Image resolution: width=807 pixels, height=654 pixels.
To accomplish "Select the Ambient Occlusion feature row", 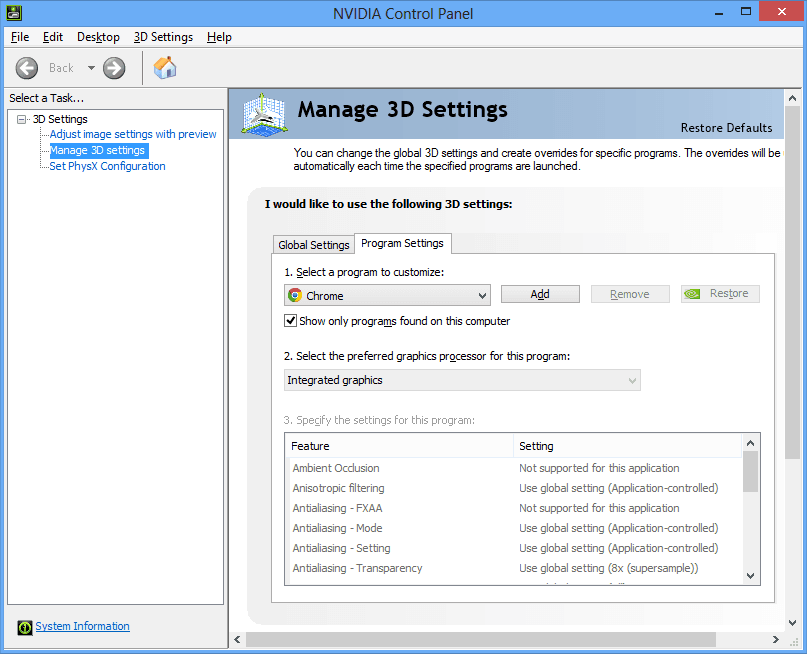I will [x=514, y=468].
